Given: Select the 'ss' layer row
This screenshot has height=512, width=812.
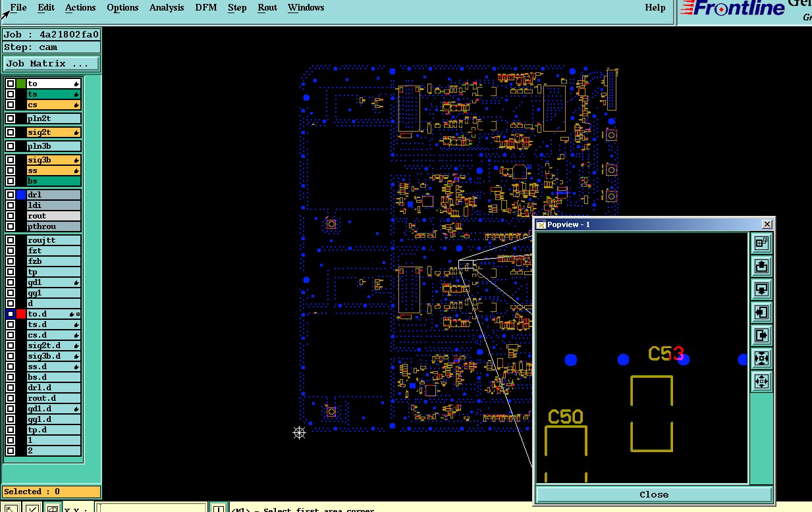Looking at the screenshot, I should tap(54, 170).
